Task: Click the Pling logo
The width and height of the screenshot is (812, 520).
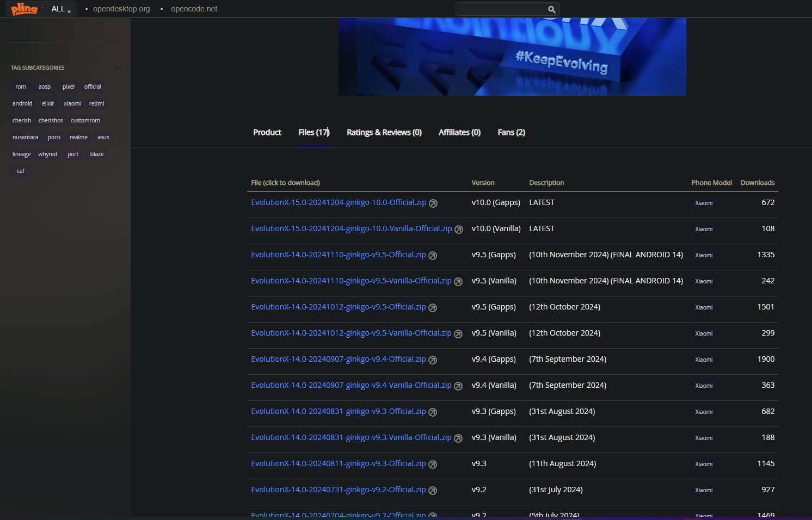Action: 24,9
